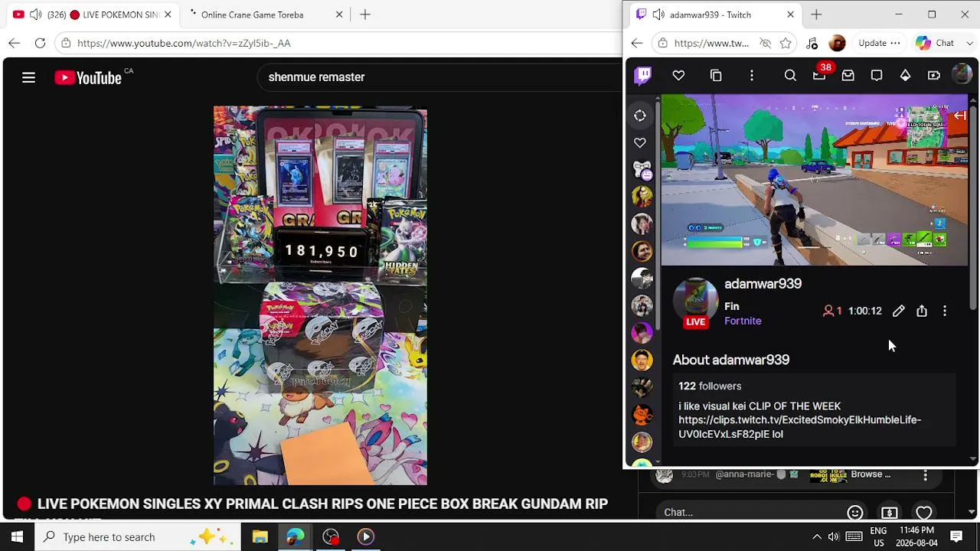
Task: Open the adamwar939 channel name link
Action: (763, 284)
